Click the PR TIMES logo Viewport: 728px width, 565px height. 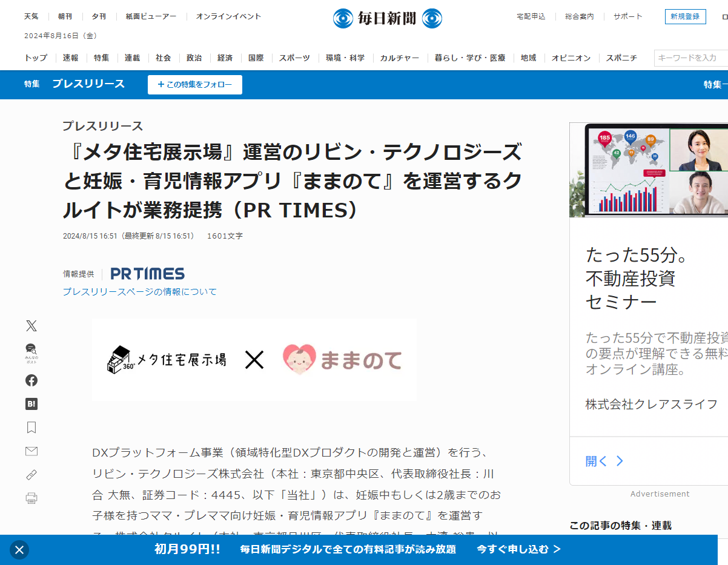(x=148, y=274)
